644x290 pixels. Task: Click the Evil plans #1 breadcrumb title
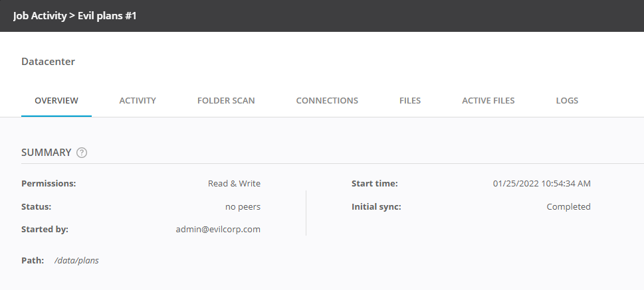[107, 15]
